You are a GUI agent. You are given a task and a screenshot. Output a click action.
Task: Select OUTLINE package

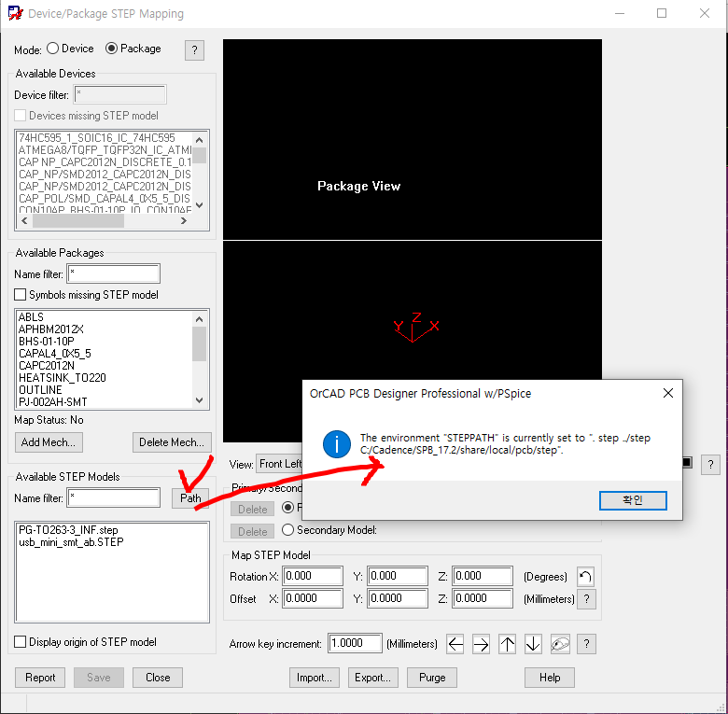click(x=40, y=389)
